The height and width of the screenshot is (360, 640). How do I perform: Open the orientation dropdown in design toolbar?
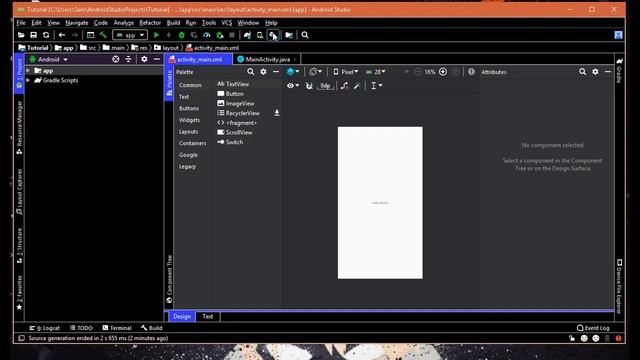(315, 72)
